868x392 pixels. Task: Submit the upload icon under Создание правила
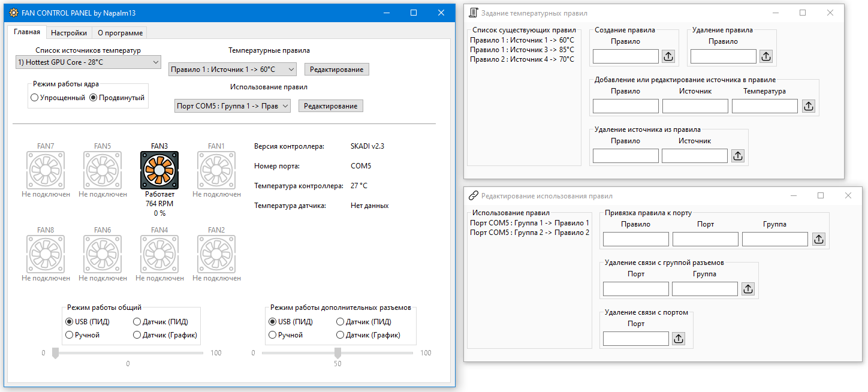pos(669,56)
